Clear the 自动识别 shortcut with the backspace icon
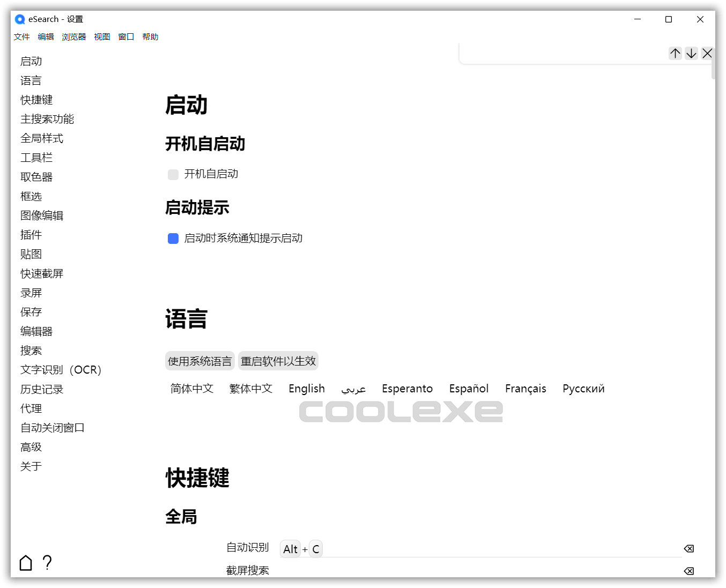This screenshot has width=726, height=588. (x=688, y=548)
